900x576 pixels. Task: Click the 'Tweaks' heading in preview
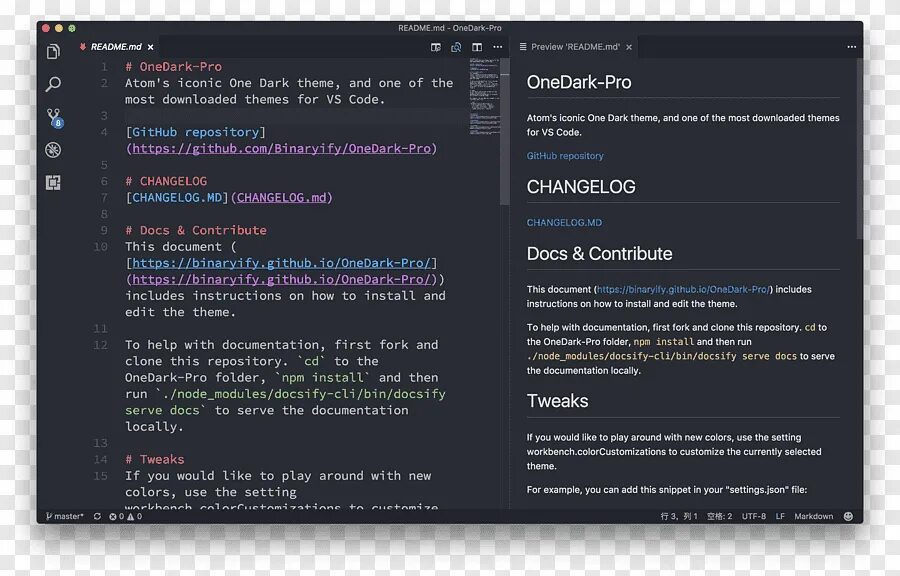[557, 400]
